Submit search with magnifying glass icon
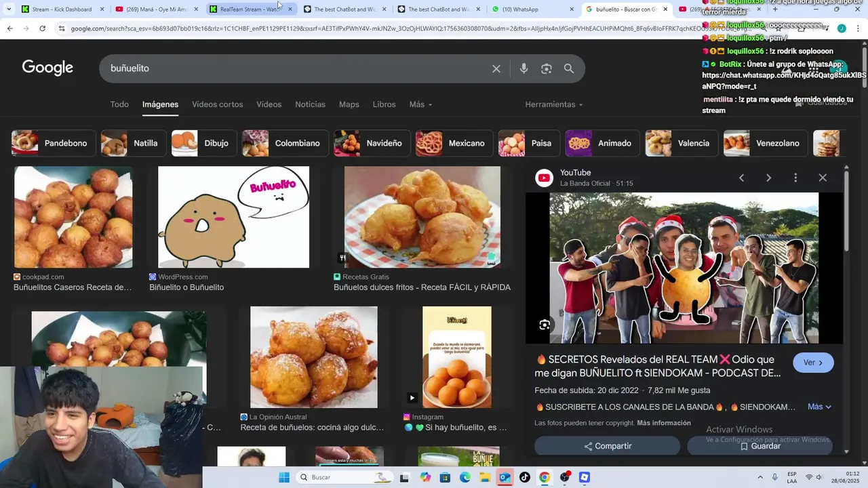 coord(569,68)
